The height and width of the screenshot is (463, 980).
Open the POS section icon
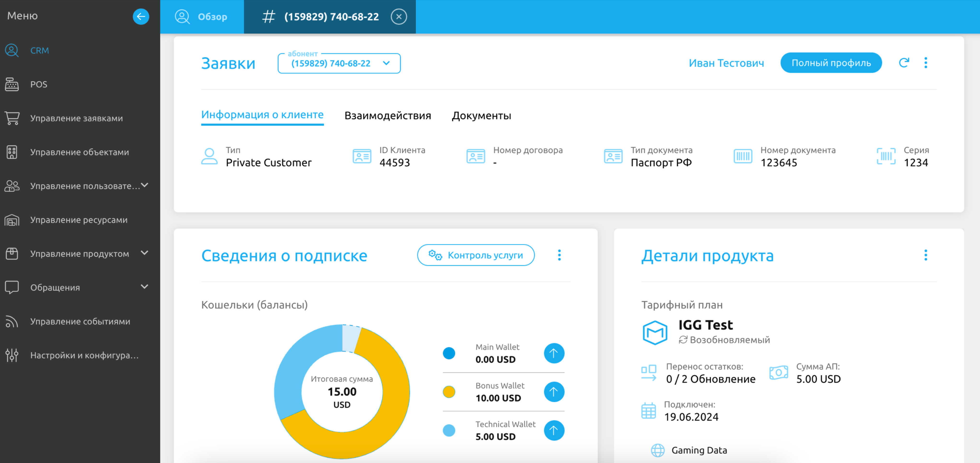pos(12,84)
